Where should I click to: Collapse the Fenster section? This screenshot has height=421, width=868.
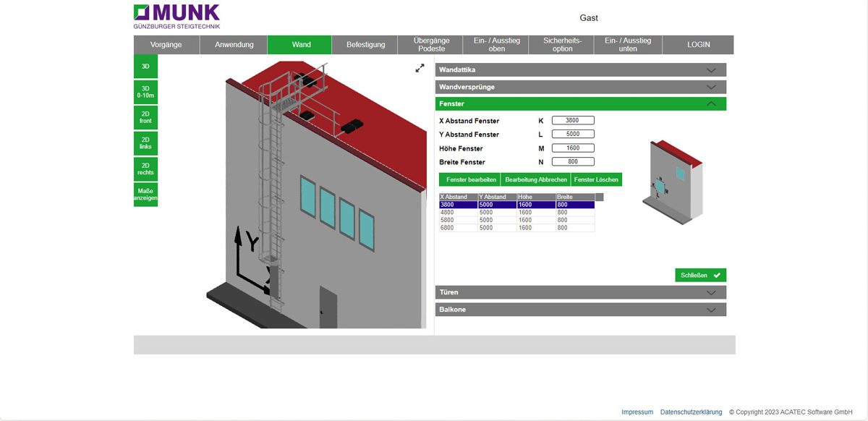click(580, 104)
